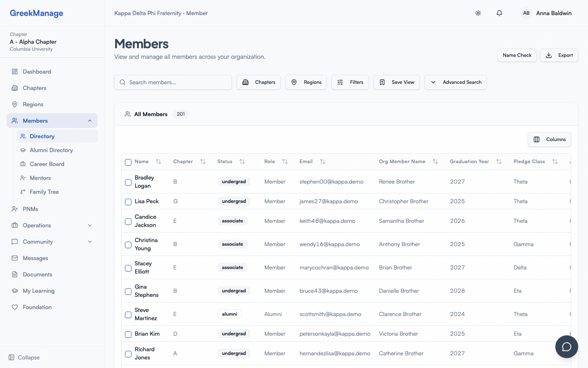This screenshot has height=368, width=588.
Task: Open the chat bubble in the bottom corner
Action: pos(567,347)
